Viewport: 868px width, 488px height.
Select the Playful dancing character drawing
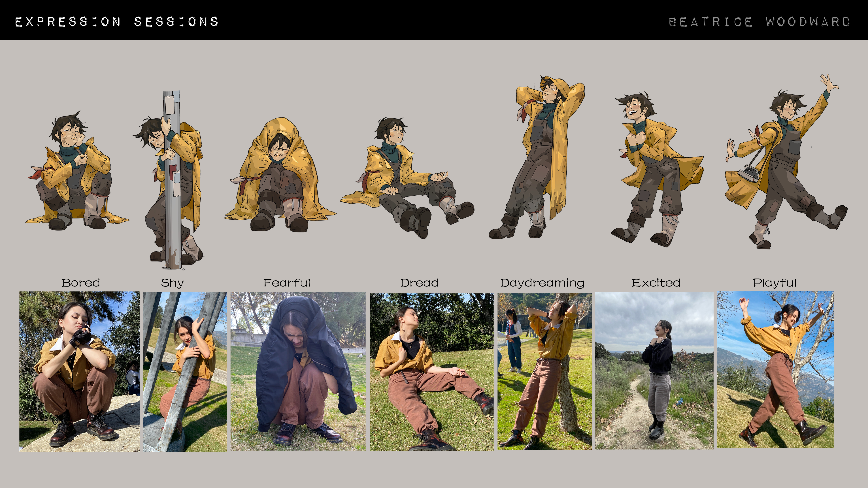[785, 162]
